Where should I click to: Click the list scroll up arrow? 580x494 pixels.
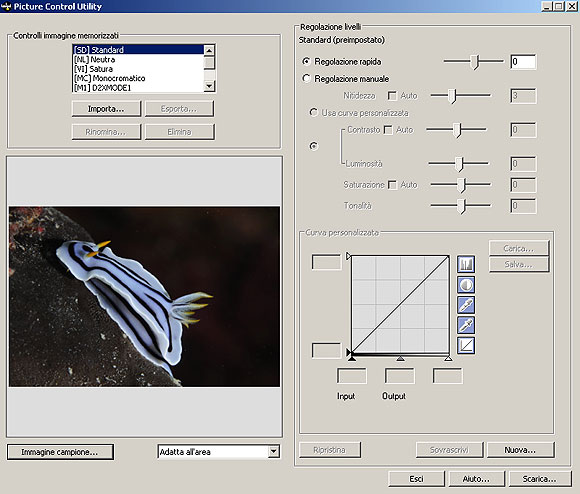coord(209,50)
